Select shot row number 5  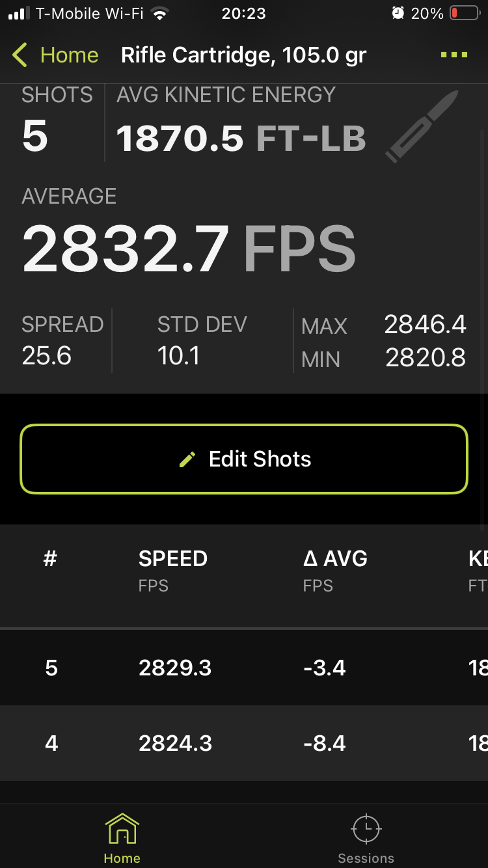point(51,668)
